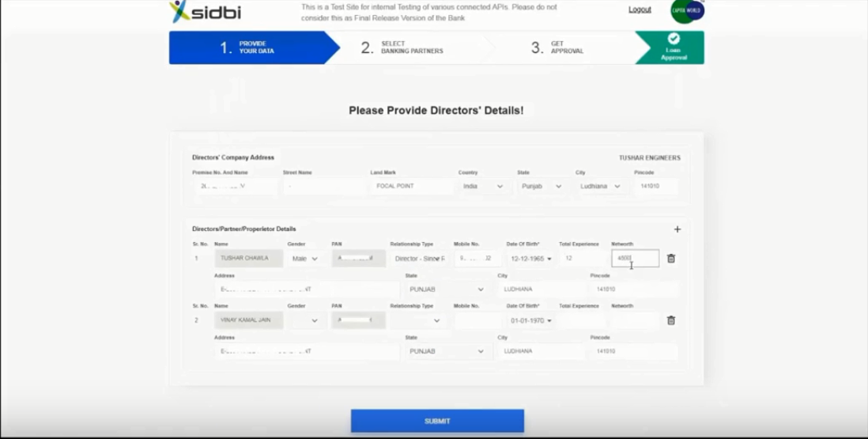The height and width of the screenshot is (439, 868).
Task: Click PAN field for director 2
Action: tap(359, 320)
